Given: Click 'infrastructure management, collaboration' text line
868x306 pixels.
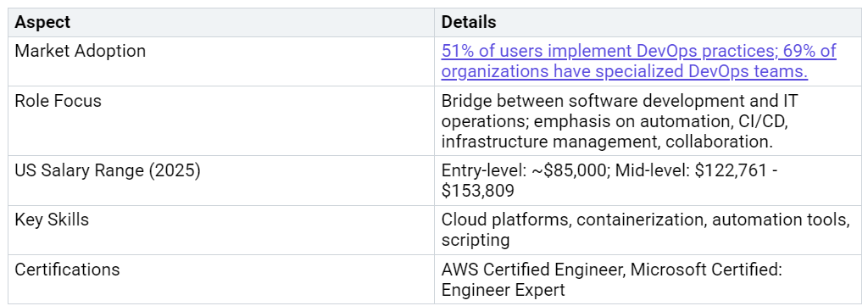Looking at the screenshot, I should [x=607, y=141].
